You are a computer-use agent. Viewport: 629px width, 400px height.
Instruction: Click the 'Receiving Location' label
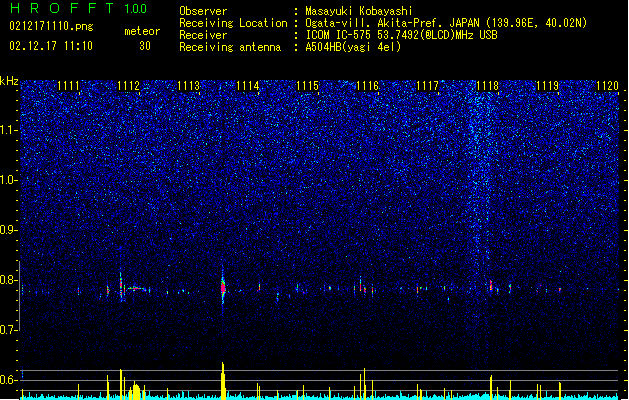point(233,23)
